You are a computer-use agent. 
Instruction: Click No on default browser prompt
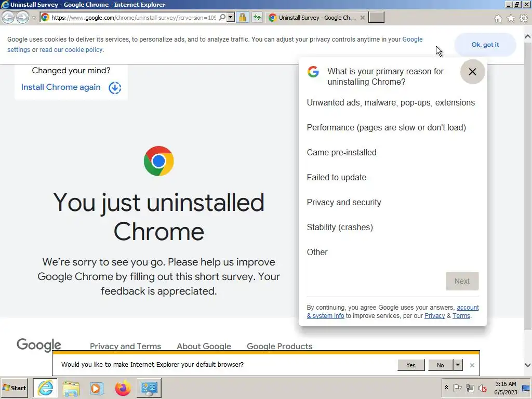tap(441, 365)
